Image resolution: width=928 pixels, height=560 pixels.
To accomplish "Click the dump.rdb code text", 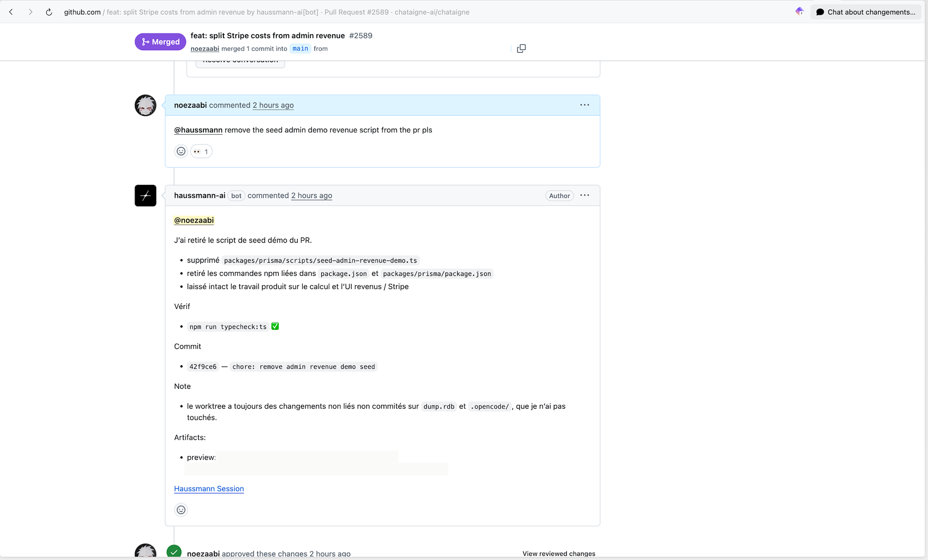I will tap(439, 407).
